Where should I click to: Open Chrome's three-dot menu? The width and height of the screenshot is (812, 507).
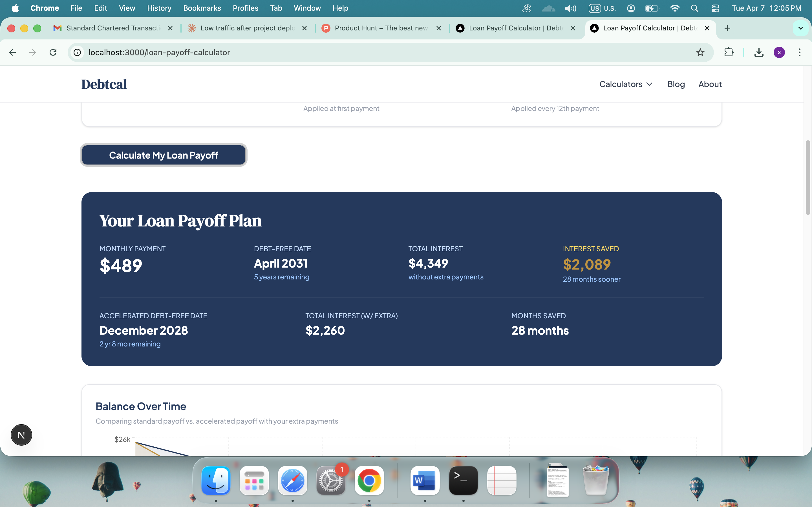click(x=800, y=52)
